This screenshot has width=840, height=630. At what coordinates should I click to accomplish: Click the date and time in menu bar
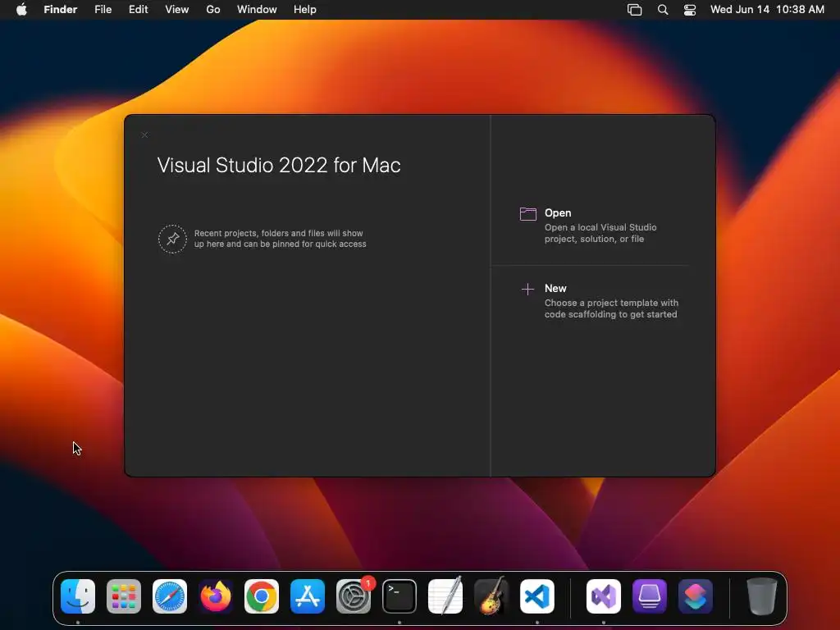click(767, 10)
